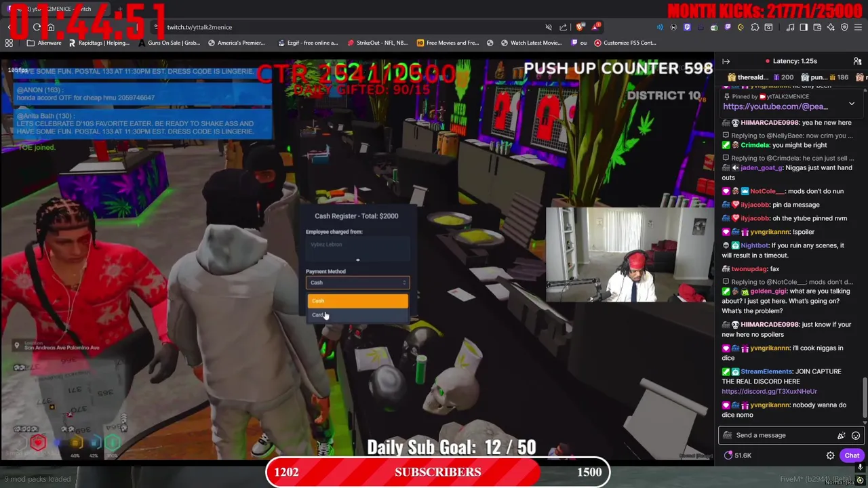Open Customize PS5 Cont... bookmark
The width and height of the screenshot is (868, 488).
tap(625, 43)
